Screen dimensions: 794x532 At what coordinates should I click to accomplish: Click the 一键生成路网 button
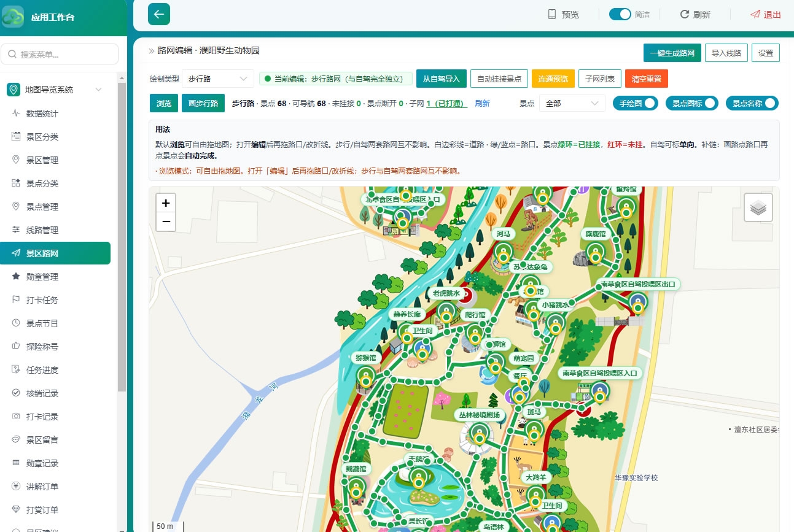672,53
